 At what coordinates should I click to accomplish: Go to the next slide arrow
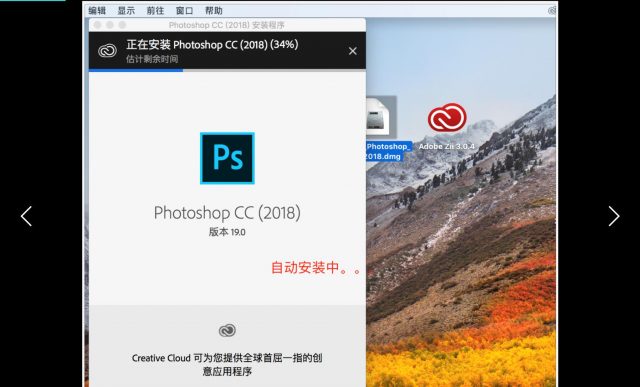613,216
